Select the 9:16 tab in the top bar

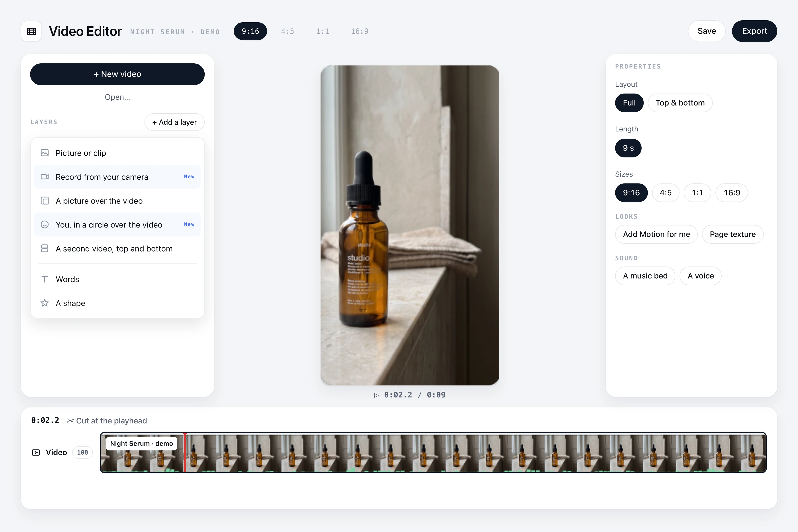click(250, 31)
